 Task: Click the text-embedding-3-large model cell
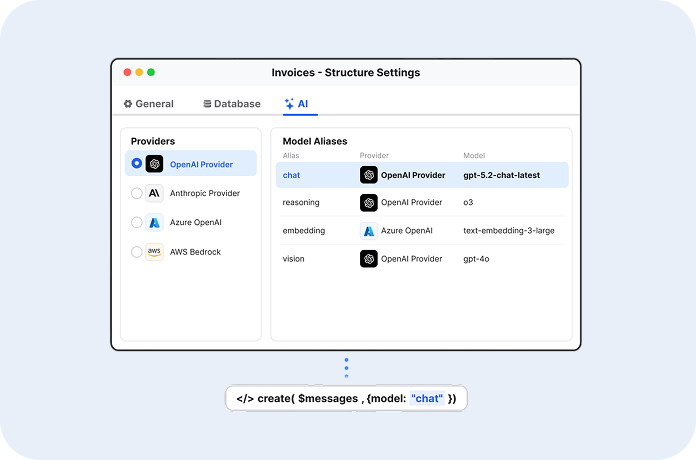click(509, 231)
